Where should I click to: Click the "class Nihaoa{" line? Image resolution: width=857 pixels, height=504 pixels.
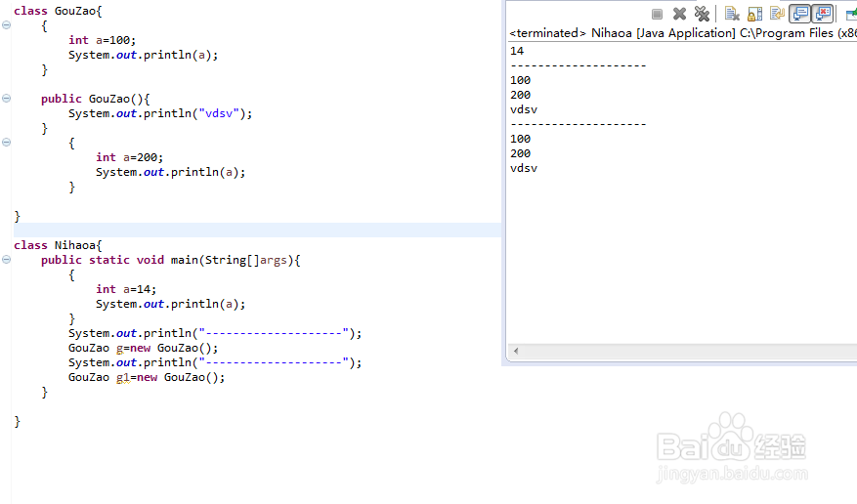(x=58, y=245)
